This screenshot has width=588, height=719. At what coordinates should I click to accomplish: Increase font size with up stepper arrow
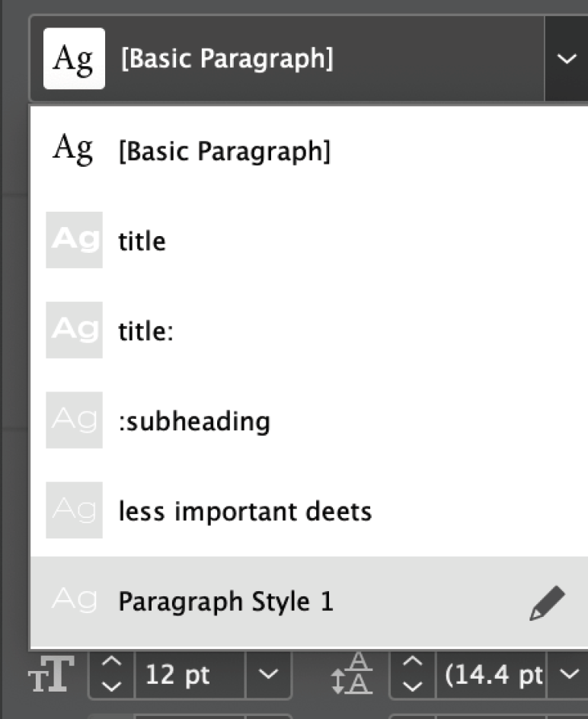[111, 662]
